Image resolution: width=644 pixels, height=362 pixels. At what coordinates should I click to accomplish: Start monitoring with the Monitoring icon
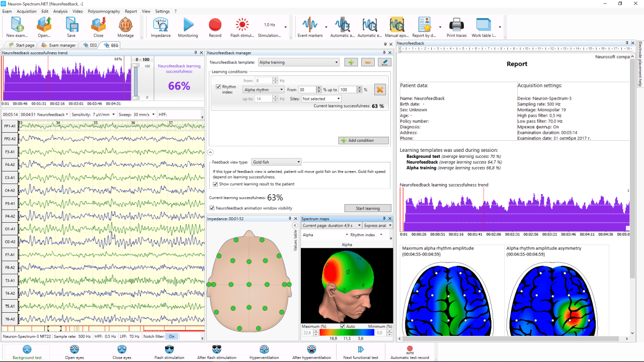[x=188, y=26]
